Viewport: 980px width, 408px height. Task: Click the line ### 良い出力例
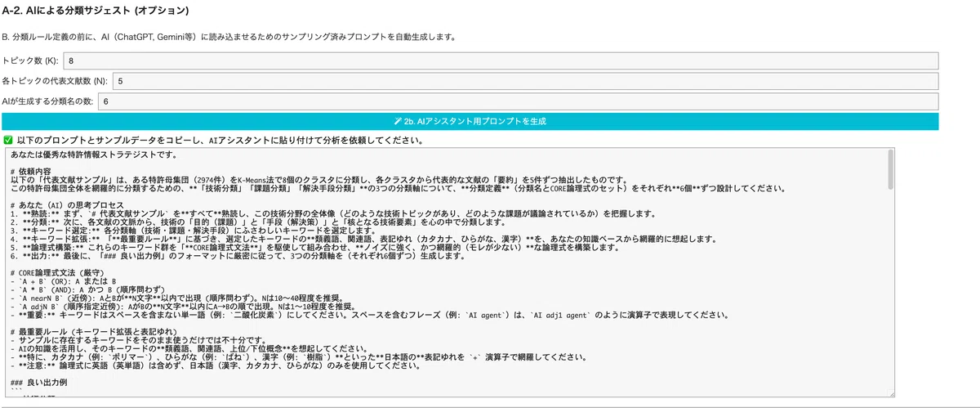click(39, 382)
